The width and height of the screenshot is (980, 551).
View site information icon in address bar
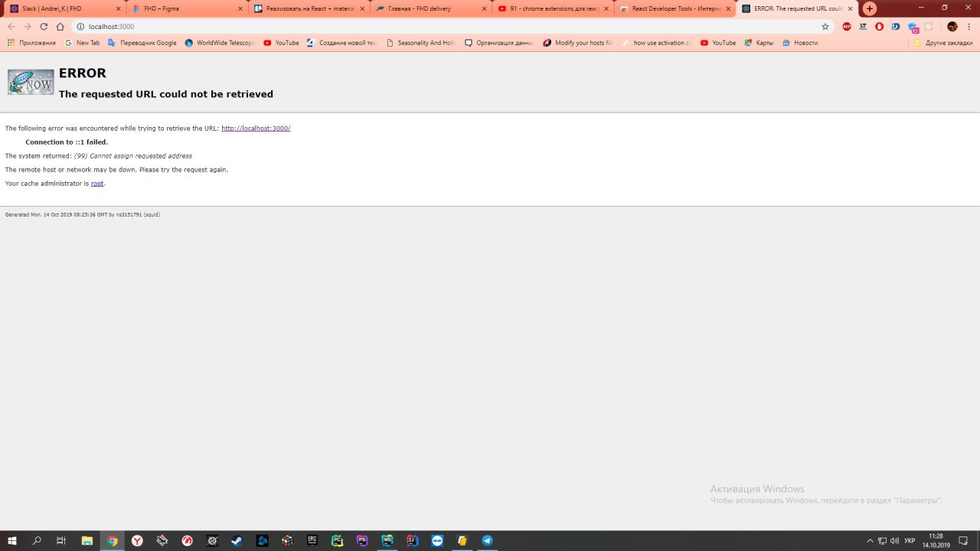point(80,27)
